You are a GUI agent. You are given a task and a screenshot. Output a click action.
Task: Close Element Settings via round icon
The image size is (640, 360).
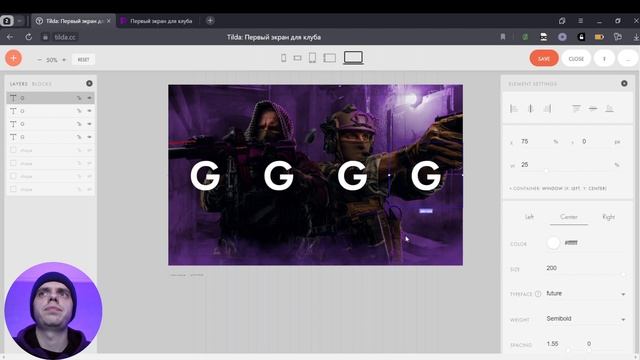pos(624,83)
